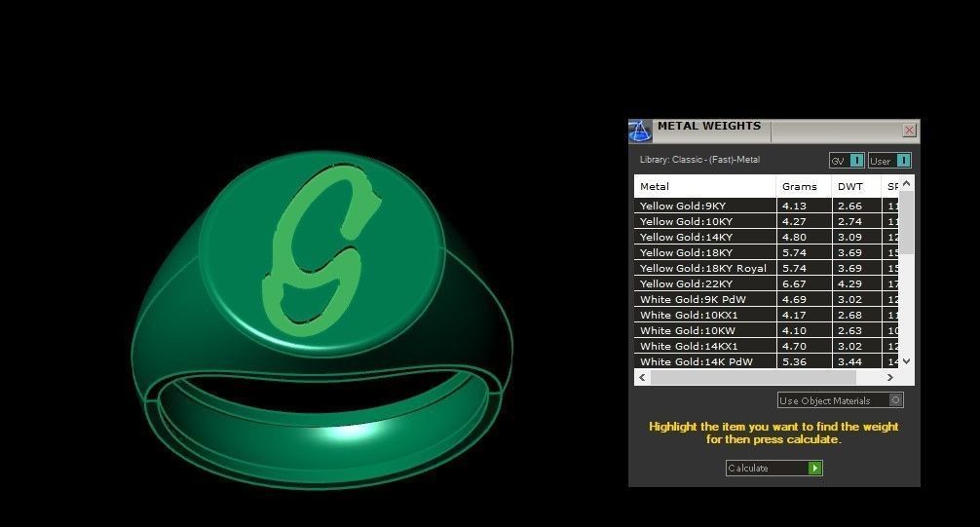Click the horizontal scrollbar thumb

pyautogui.click(x=753, y=377)
